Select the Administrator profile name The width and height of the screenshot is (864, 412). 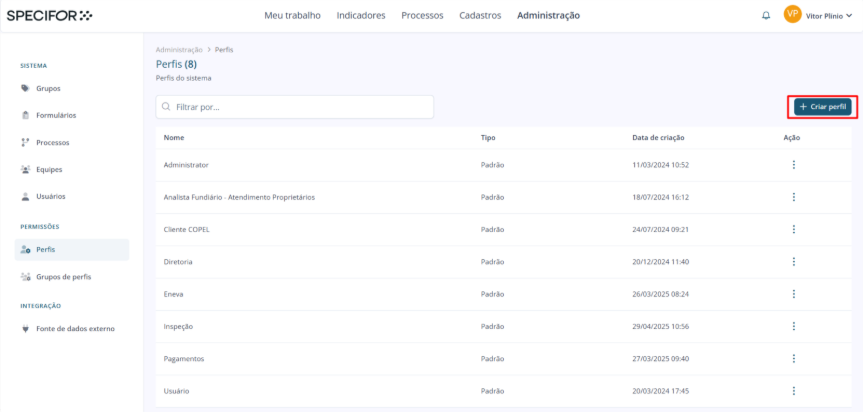coord(186,165)
